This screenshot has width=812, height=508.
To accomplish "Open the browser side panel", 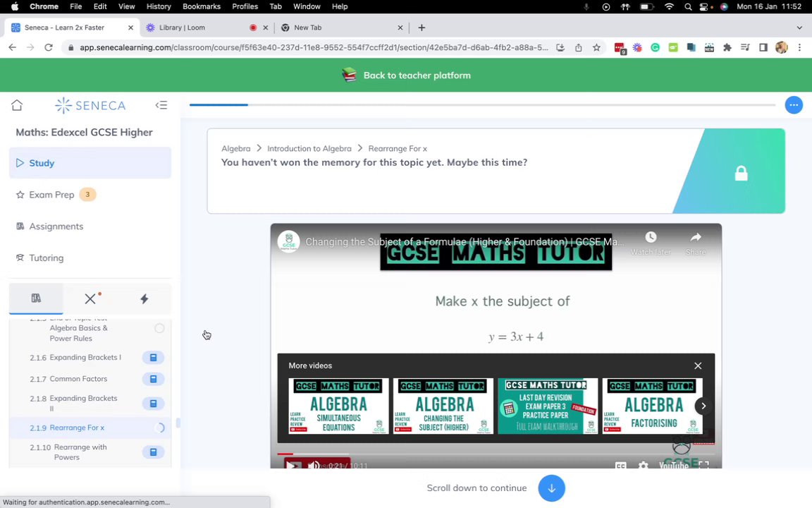I will pos(763,47).
